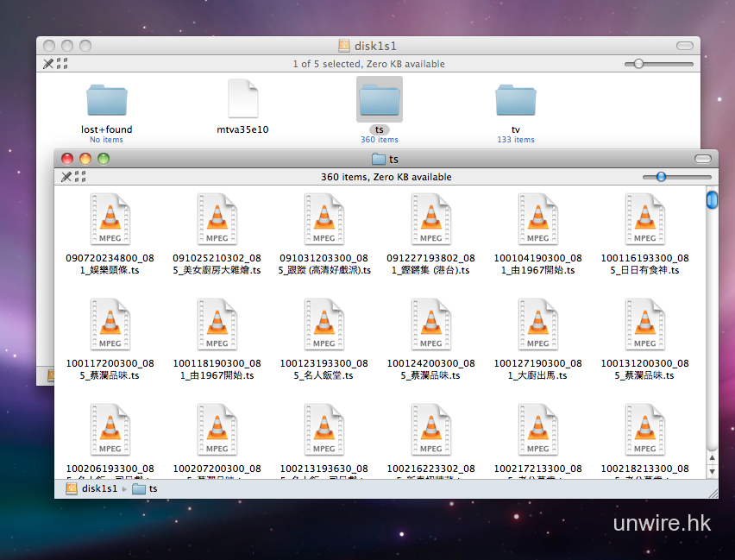Adjust icon size slider in disk1s1 window
This screenshot has width=735, height=560.
638,64
